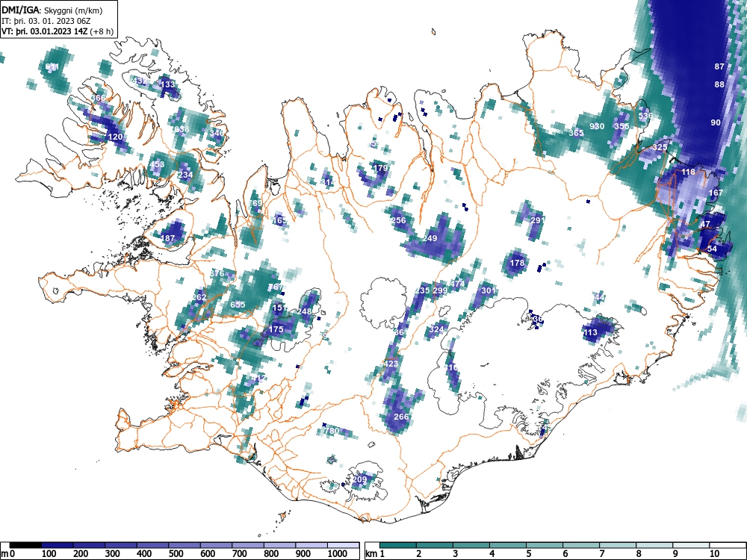Click the visibility value 120

pos(115,137)
